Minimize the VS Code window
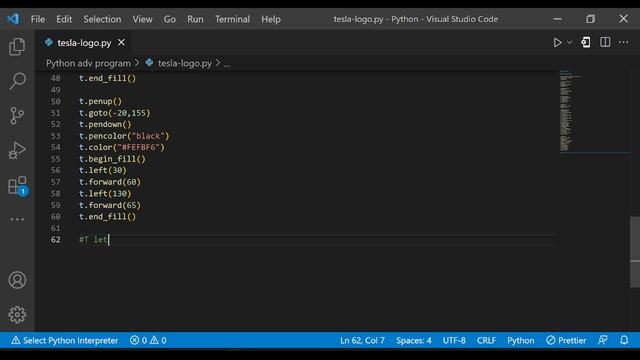Viewport: 640px width, 360px height. pos(558,19)
